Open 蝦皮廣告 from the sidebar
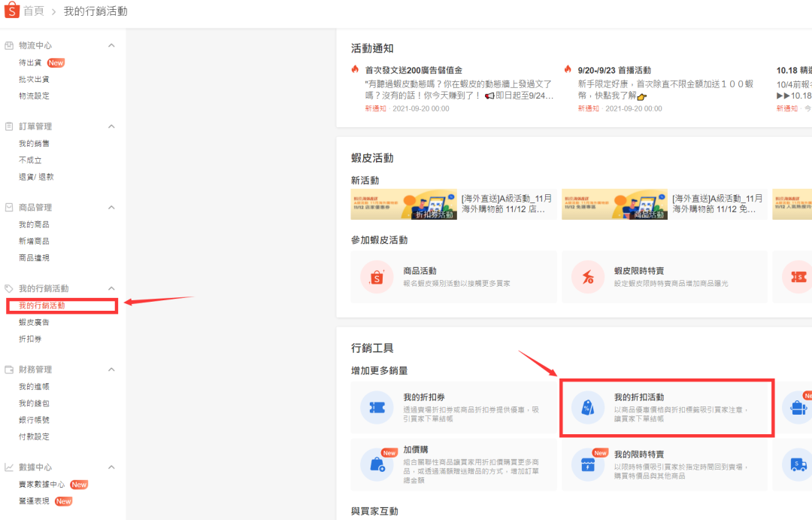The height and width of the screenshot is (520, 812). (x=32, y=321)
